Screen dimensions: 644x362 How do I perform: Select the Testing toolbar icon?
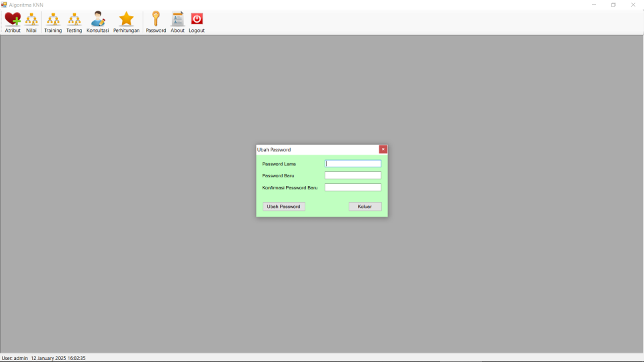tap(74, 22)
